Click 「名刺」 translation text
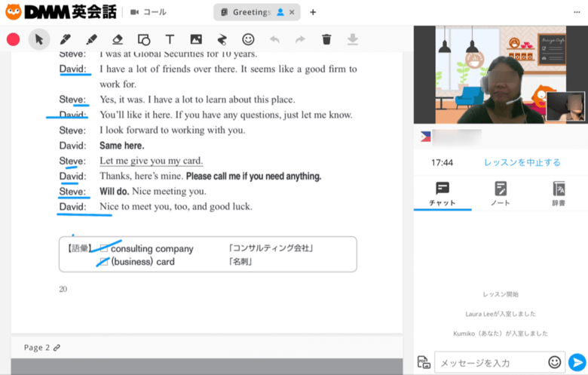Screen dimensions: 588x375 point(240,262)
